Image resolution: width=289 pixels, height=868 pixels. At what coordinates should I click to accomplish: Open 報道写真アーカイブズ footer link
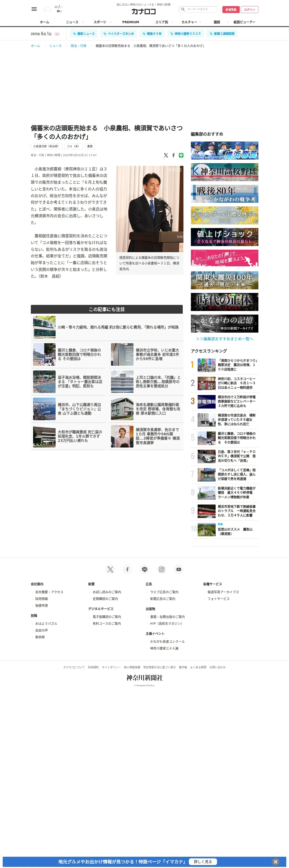point(223,592)
